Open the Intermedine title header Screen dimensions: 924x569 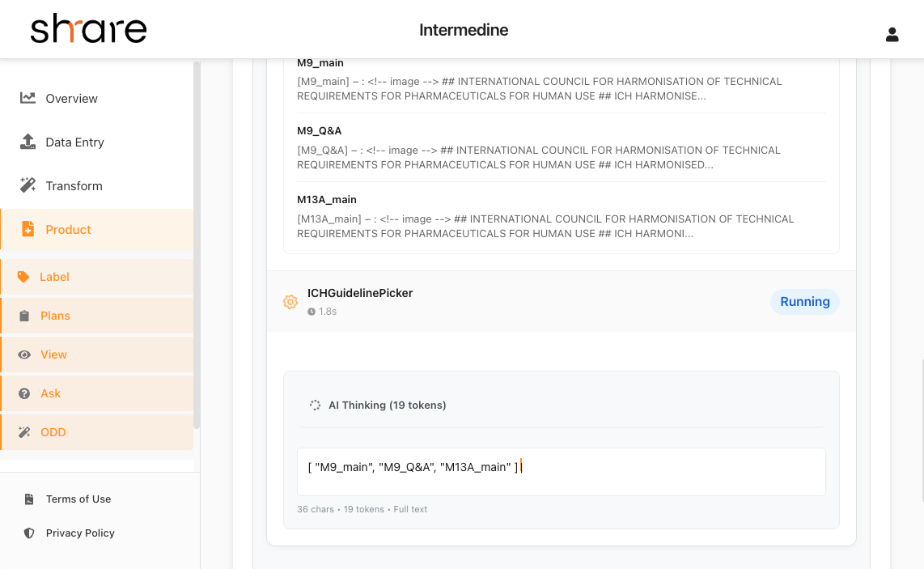point(464,30)
